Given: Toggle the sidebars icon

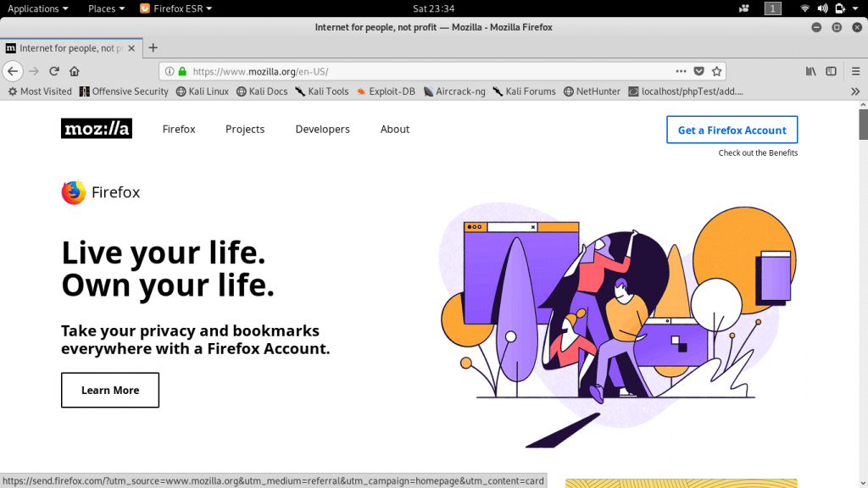Looking at the screenshot, I should point(831,71).
